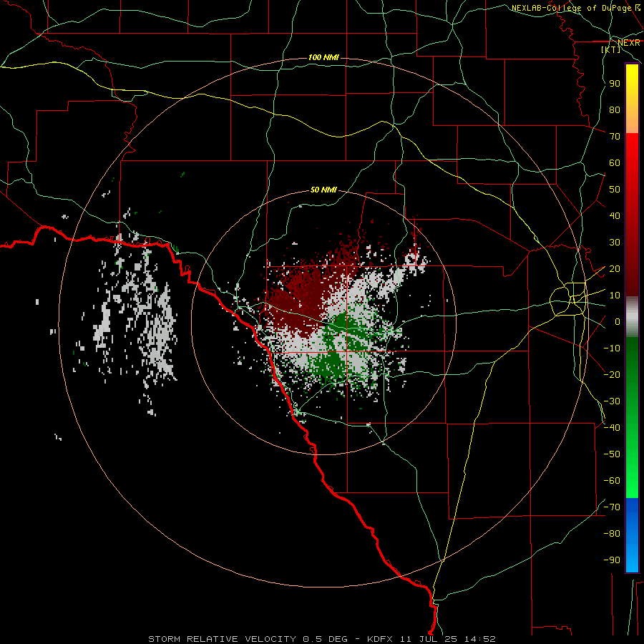Click the "NEXR" label above the scale
This screenshot has width=644, height=644.
point(629,43)
